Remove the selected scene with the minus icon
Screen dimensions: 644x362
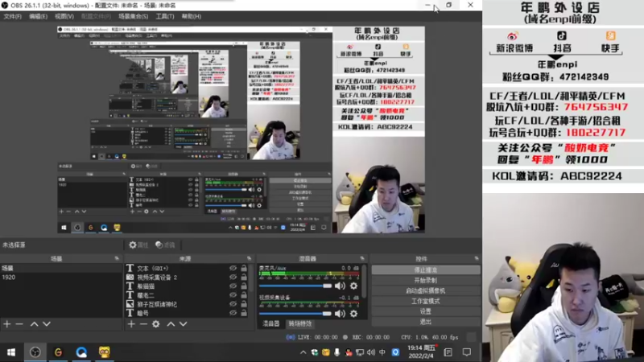(x=19, y=324)
